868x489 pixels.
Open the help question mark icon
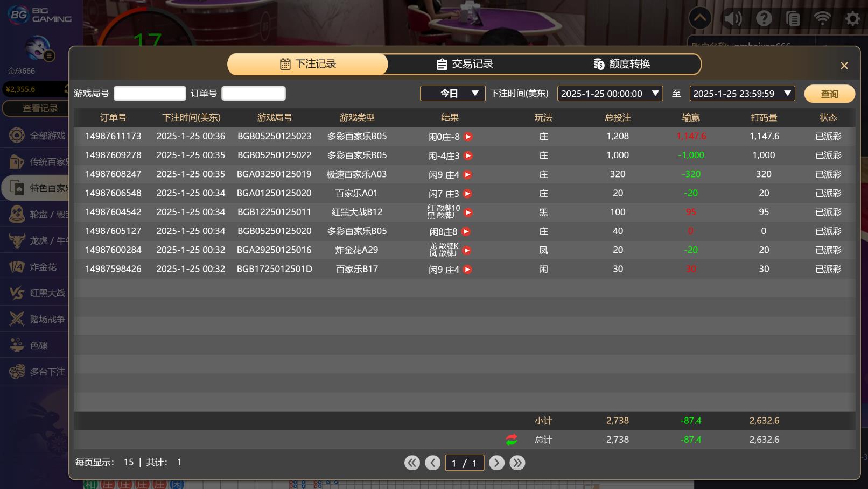pos(764,19)
